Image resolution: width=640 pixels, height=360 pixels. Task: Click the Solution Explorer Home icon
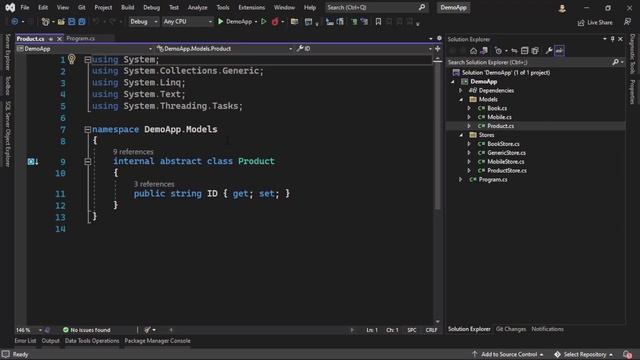point(473,51)
